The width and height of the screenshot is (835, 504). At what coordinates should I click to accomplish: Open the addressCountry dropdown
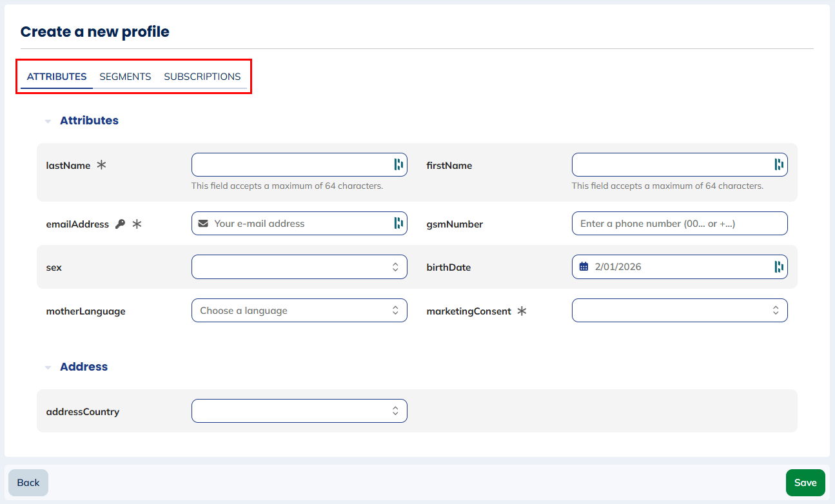[299, 411]
